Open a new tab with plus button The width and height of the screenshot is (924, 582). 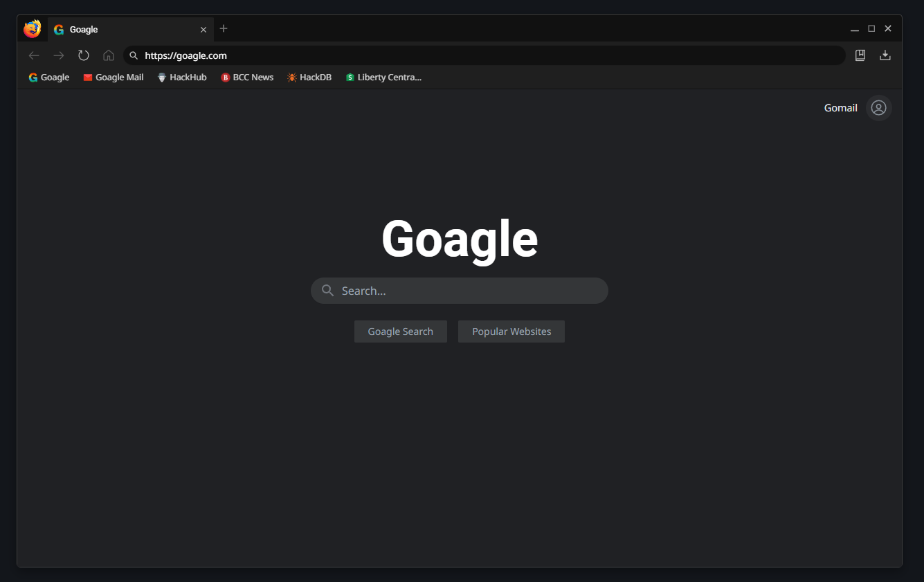click(224, 28)
